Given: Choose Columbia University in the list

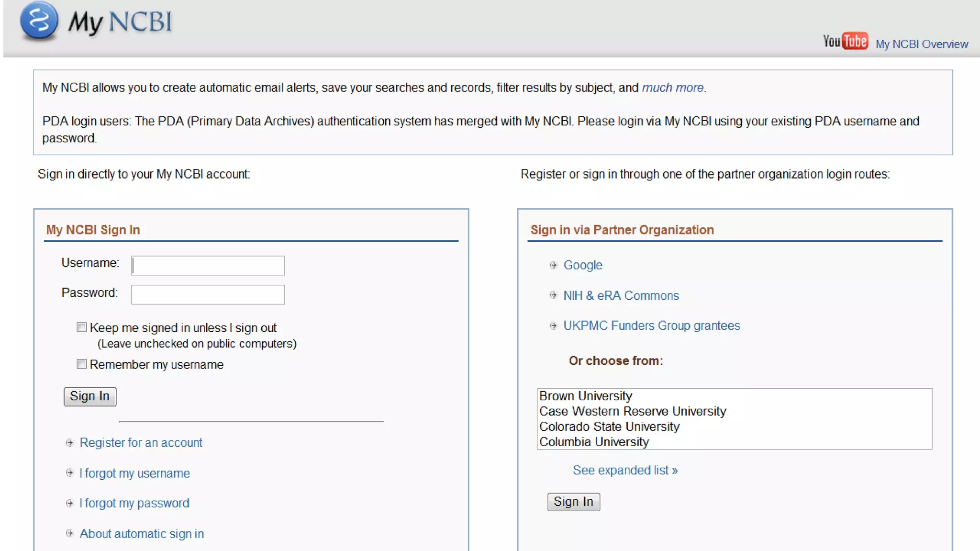Looking at the screenshot, I should (594, 442).
